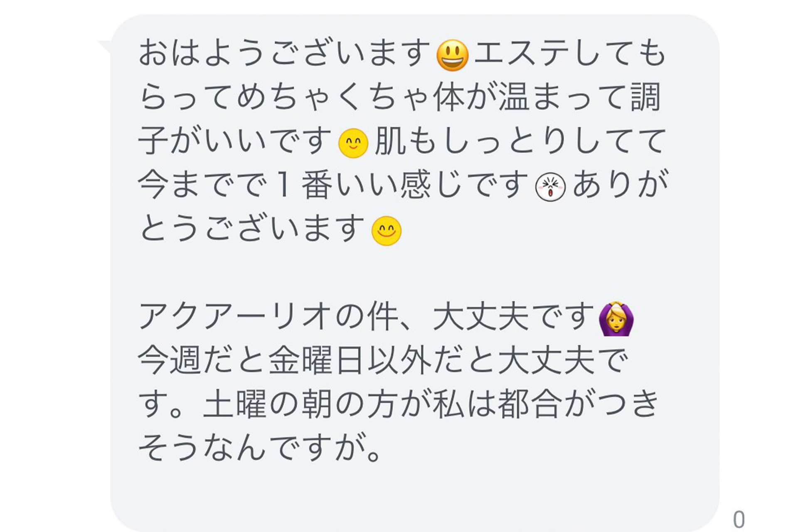Image resolution: width=798 pixels, height=532 pixels.
Task: Tap the blushing smile emoji after 子がいいです
Action: [353, 143]
